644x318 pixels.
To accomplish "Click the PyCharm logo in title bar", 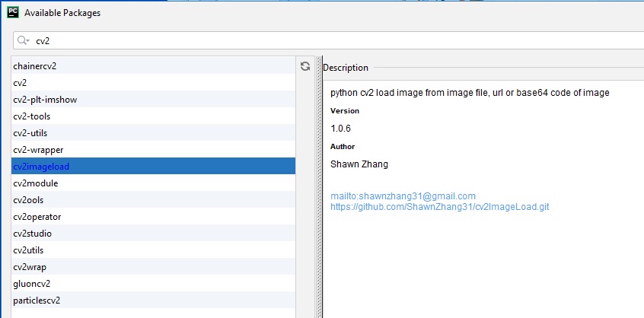I will pos(11,13).
